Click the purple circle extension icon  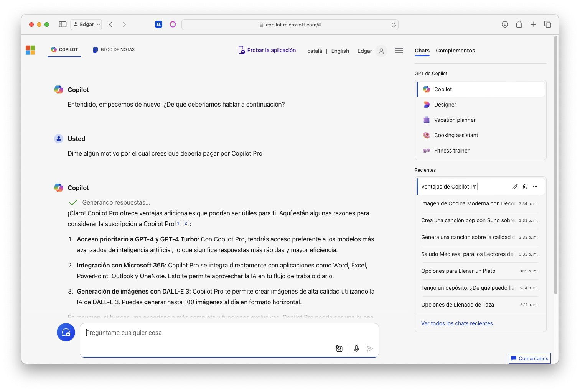coord(173,24)
